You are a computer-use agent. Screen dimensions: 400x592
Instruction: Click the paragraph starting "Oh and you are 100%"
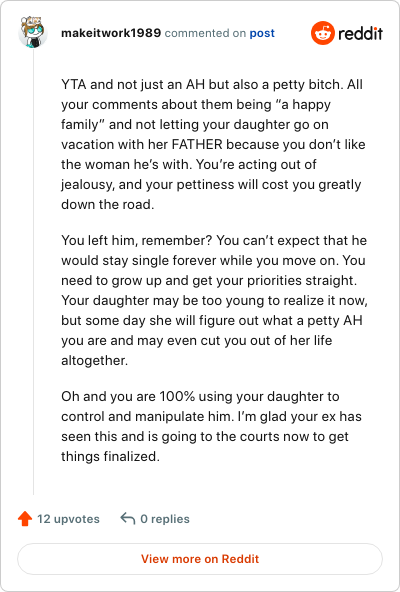click(x=212, y=426)
